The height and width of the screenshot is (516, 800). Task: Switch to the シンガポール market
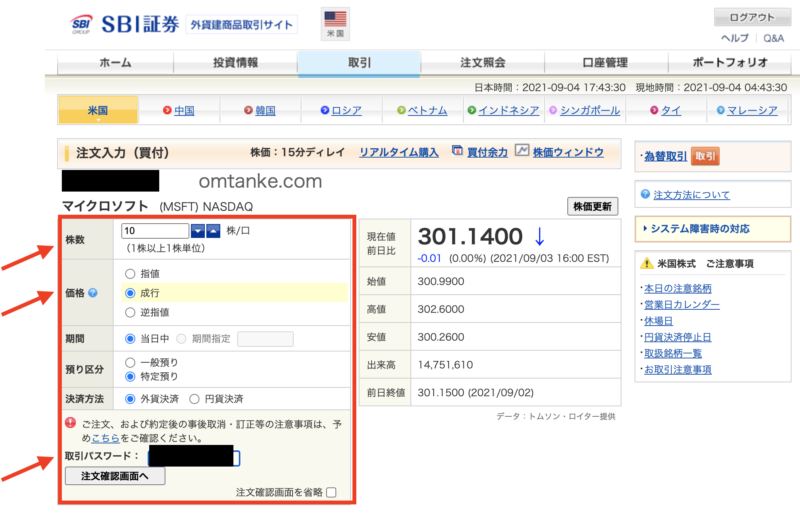click(590, 110)
